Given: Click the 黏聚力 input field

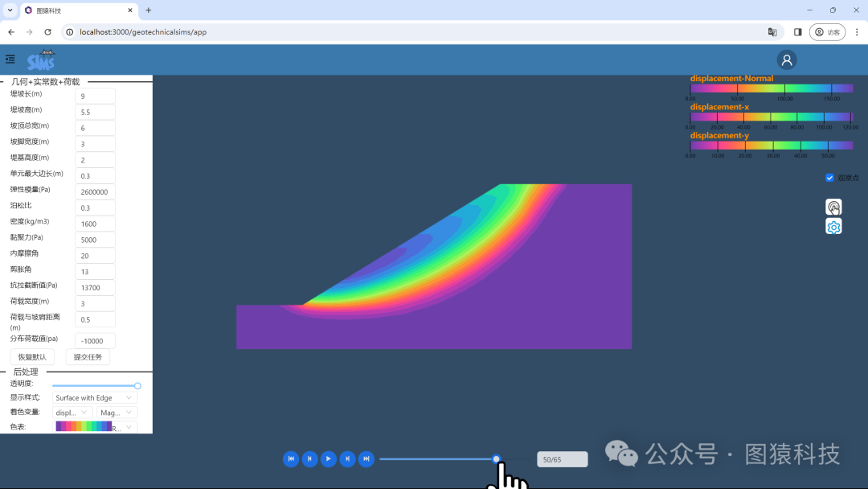Looking at the screenshot, I should (95, 240).
